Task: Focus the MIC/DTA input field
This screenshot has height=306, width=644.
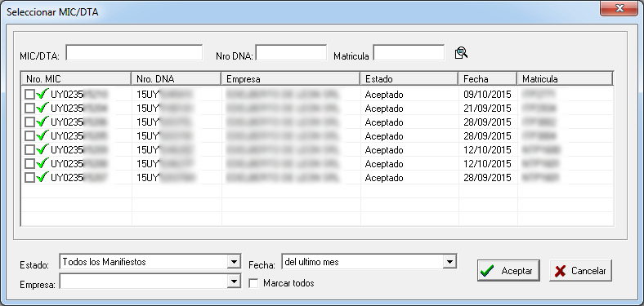Action: click(134, 52)
